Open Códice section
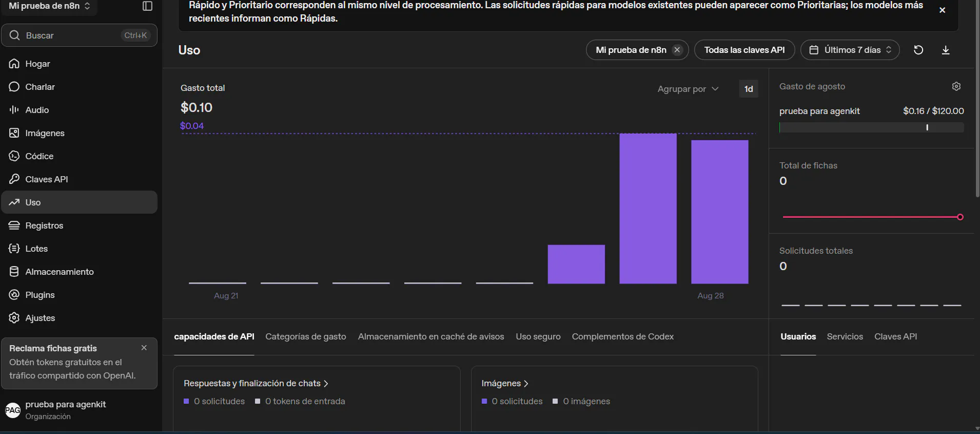The image size is (980, 434). click(79, 156)
